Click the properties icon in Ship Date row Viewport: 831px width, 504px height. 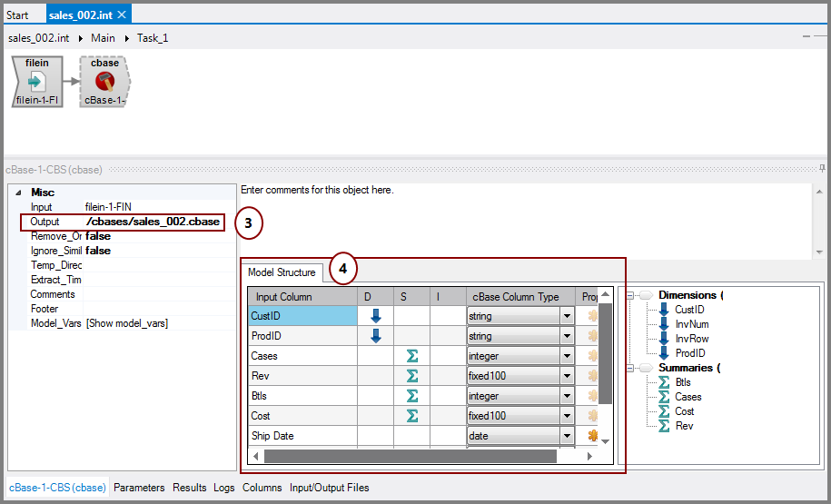pos(592,436)
